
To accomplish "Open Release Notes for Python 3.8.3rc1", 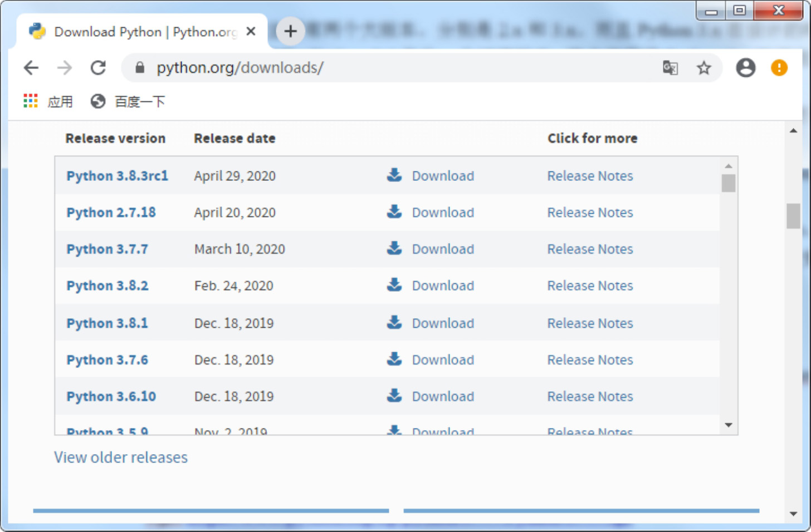I will [590, 176].
